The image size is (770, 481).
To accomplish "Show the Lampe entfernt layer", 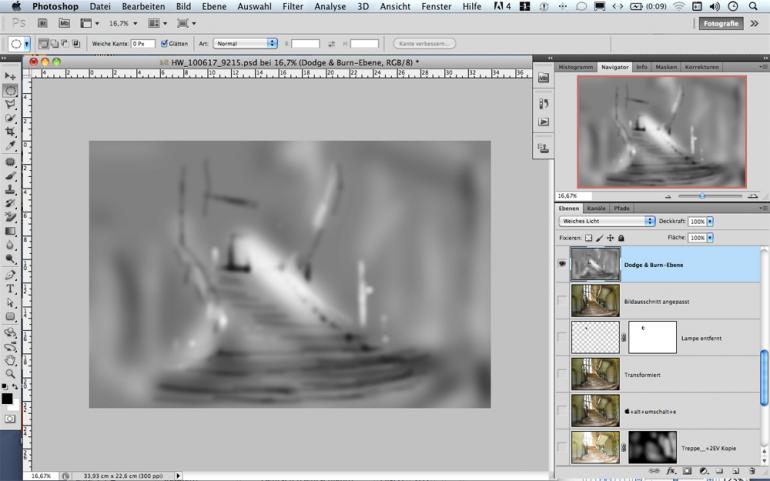I will [x=562, y=337].
